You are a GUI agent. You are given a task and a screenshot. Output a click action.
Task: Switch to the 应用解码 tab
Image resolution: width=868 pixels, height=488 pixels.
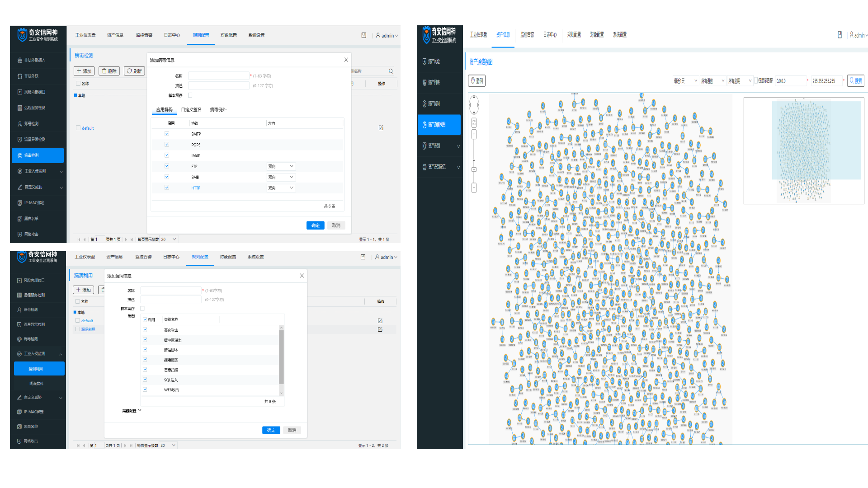pos(164,110)
